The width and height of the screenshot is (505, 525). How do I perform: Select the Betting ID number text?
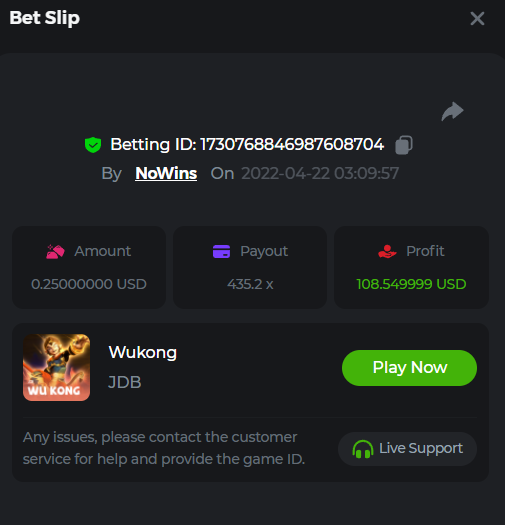point(292,145)
